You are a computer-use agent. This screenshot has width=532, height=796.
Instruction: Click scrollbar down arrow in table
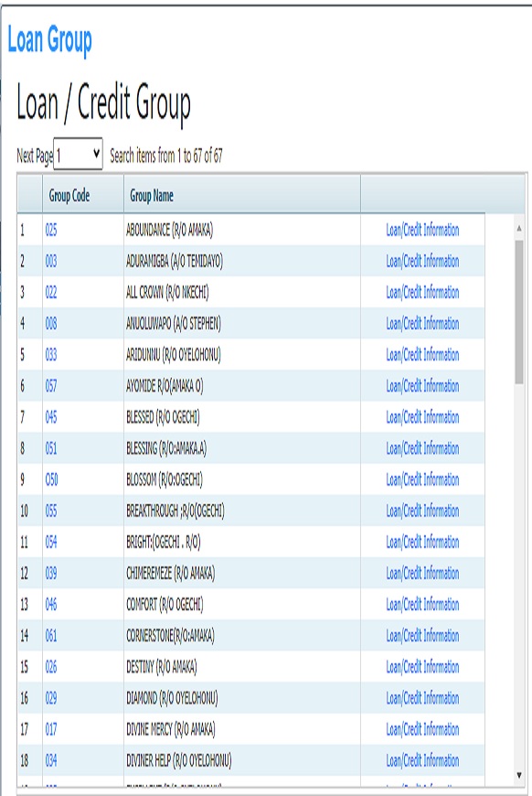coord(519,775)
